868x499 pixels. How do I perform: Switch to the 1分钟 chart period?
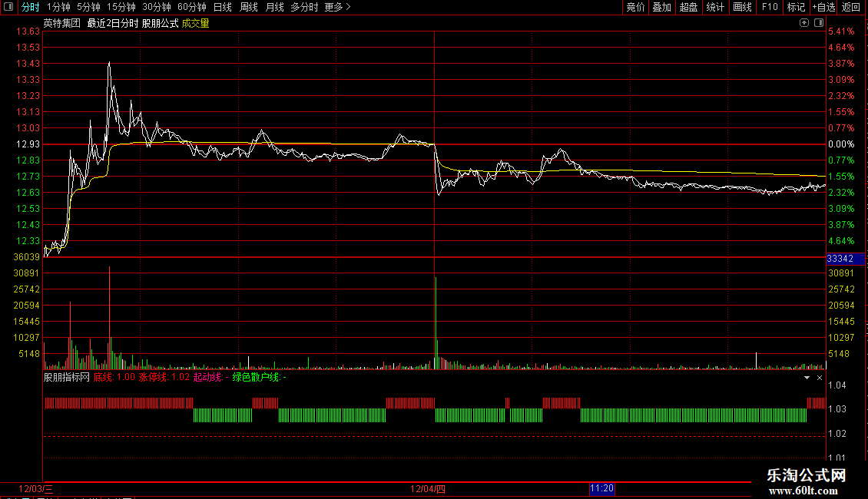[58, 7]
